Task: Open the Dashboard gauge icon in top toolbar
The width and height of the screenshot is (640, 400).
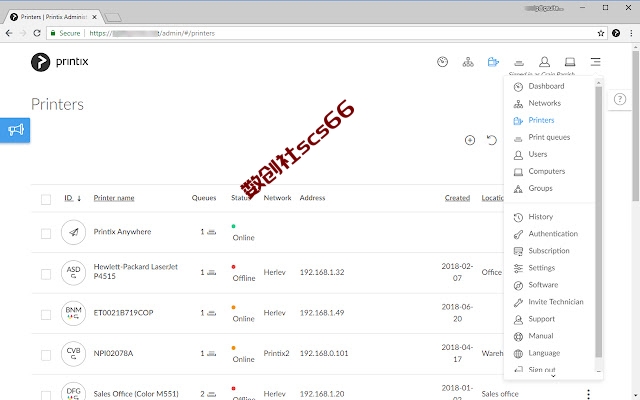Action: coord(442,62)
